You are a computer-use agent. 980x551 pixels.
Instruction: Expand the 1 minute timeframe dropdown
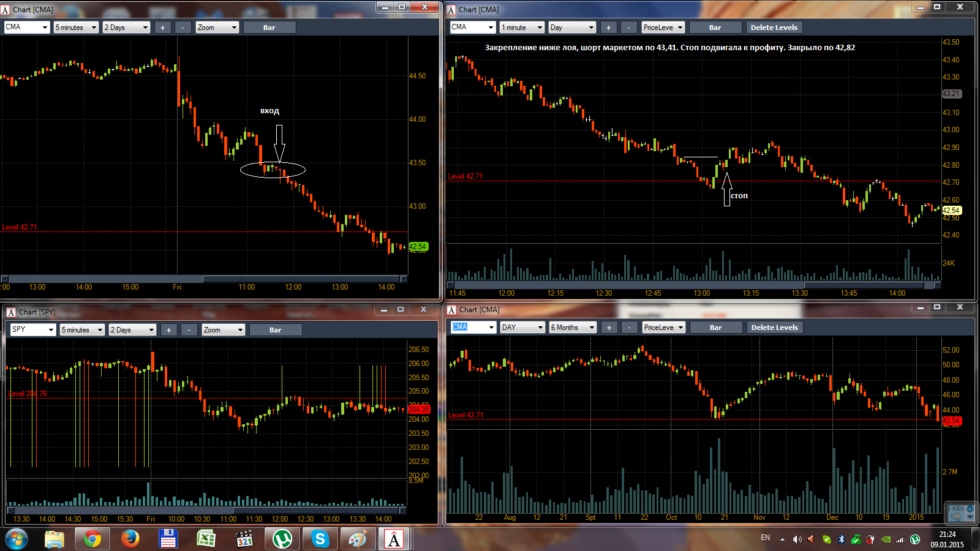click(522, 28)
